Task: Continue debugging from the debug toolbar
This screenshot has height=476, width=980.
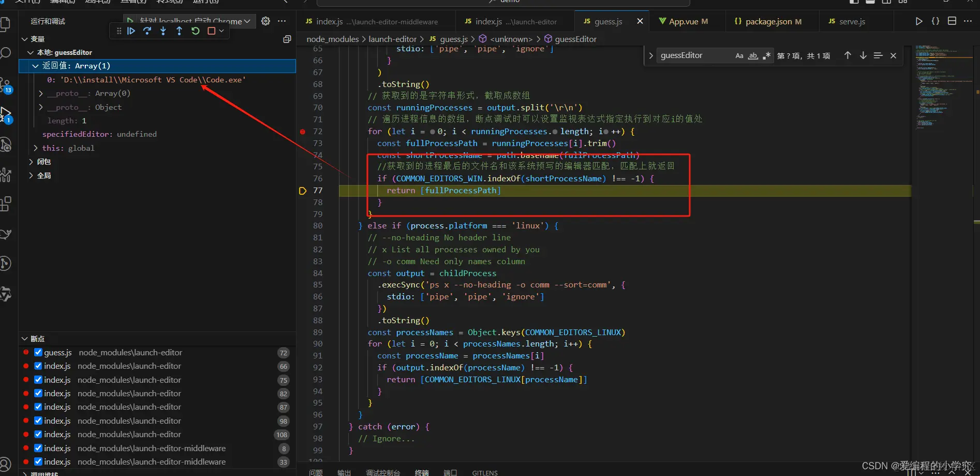Action: coord(131,31)
